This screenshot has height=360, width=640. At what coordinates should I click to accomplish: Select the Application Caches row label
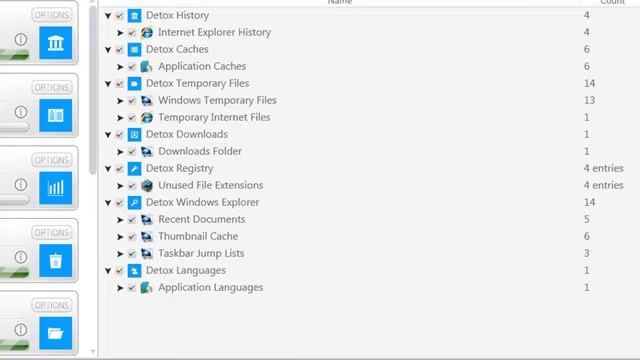(202, 66)
